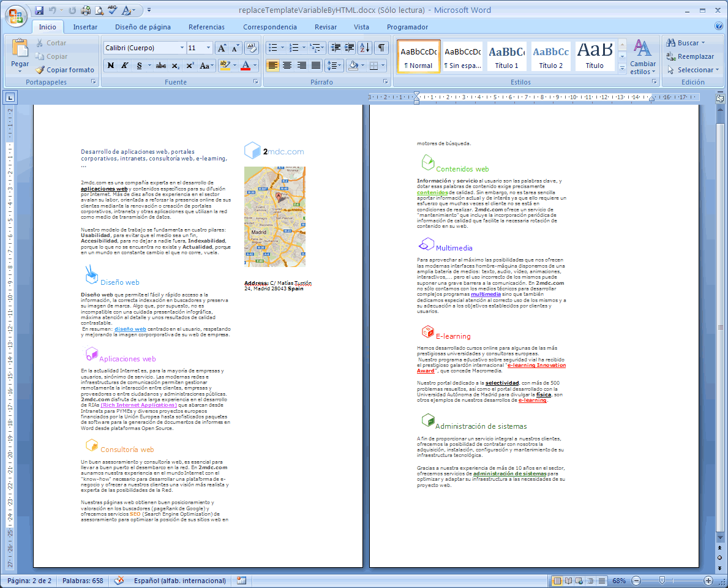Apply the Título 1 style
728x588 pixels.
click(x=506, y=56)
